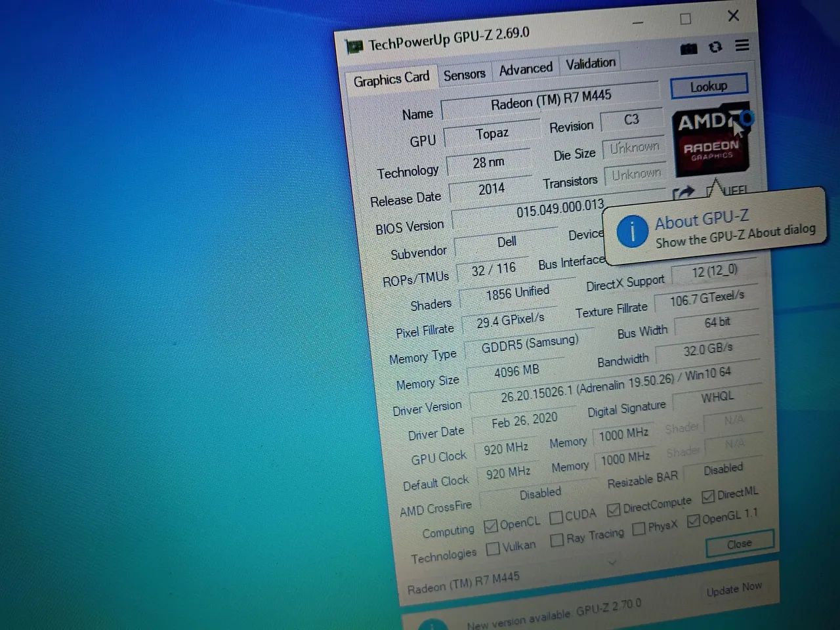This screenshot has height=630, width=840.
Task: Click the Driver Date value Feb 26, 2020
Action: click(524, 421)
